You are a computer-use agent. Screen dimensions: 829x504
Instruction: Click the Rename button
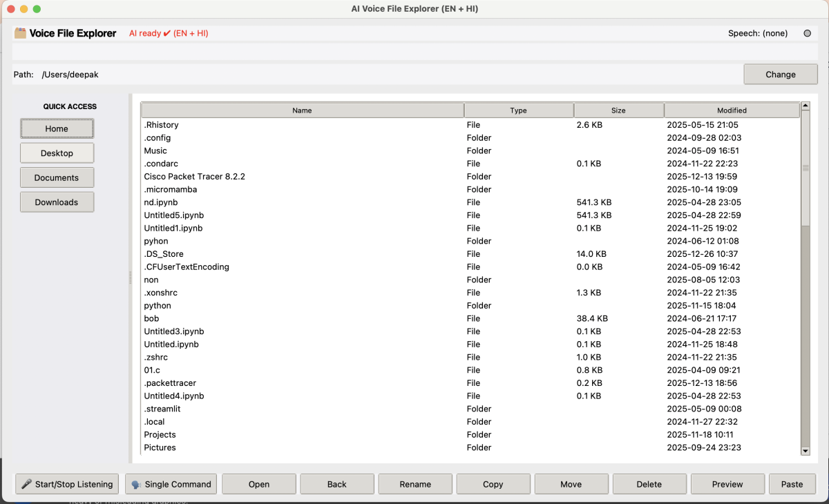(415, 484)
